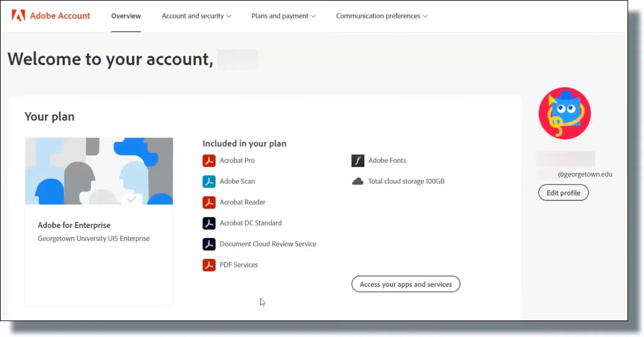The width and height of the screenshot is (644, 337).
Task: Open the Plans and payment dropdown
Action: coord(283,16)
